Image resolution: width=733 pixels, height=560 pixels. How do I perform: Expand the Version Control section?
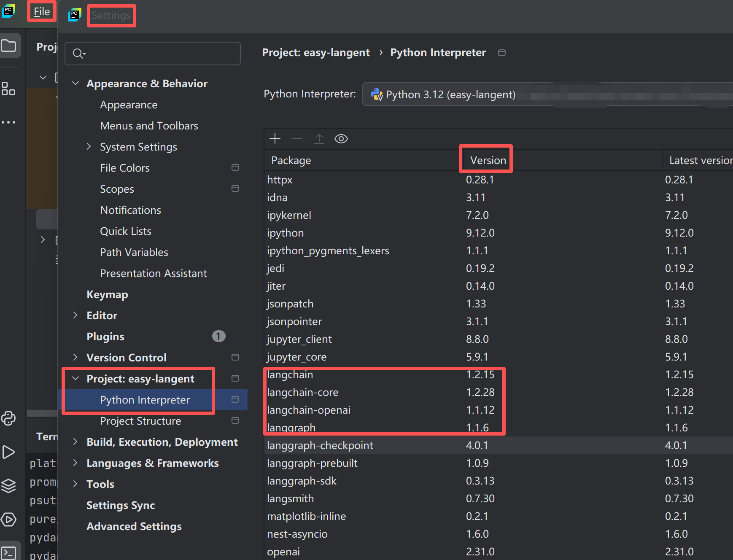(75, 357)
